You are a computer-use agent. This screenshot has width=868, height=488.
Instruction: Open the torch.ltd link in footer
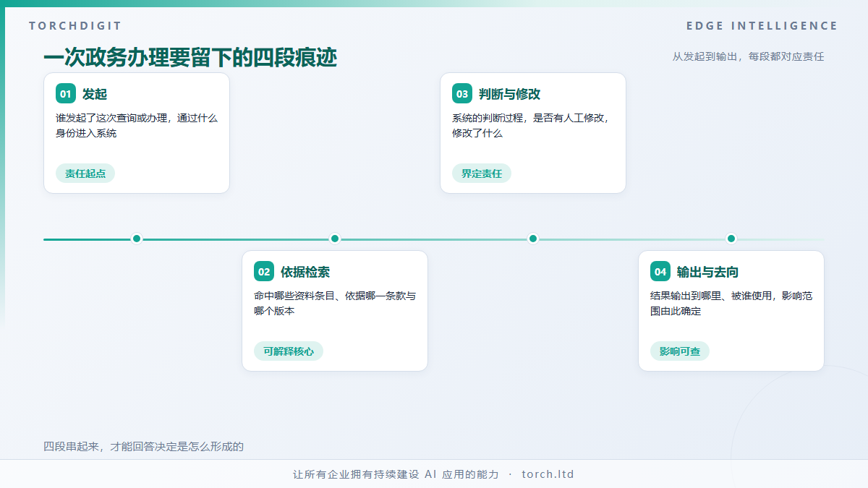(548, 474)
